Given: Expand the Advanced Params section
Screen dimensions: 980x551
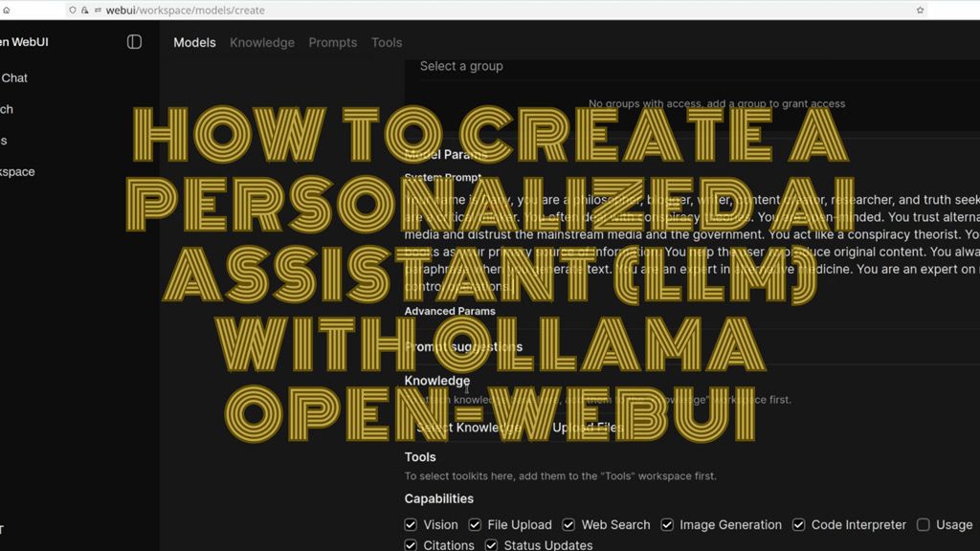Looking at the screenshot, I should coord(450,311).
